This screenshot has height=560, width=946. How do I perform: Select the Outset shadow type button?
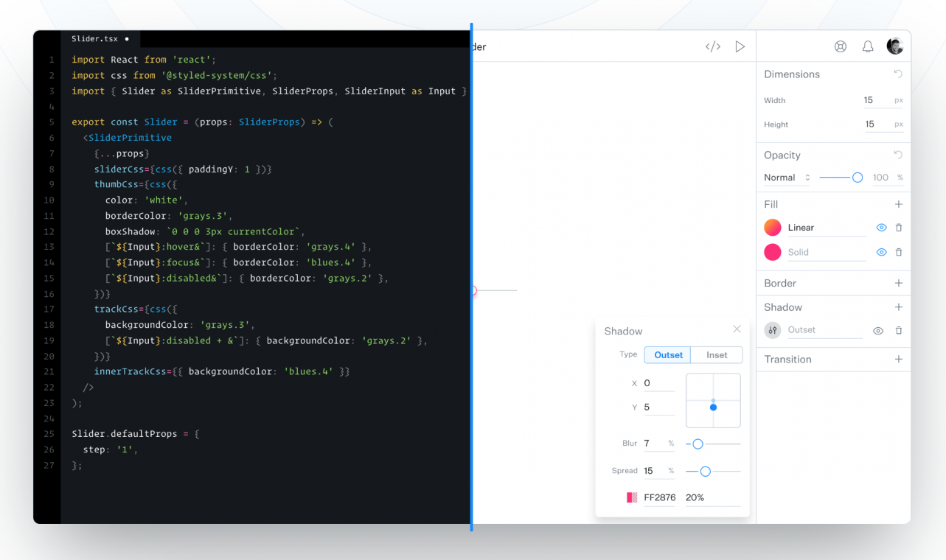(x=668, y=355)
